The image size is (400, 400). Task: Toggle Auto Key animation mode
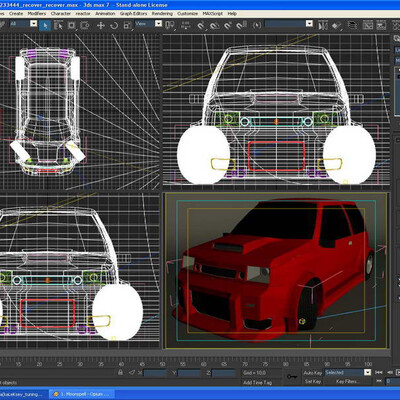click(312, 373)
